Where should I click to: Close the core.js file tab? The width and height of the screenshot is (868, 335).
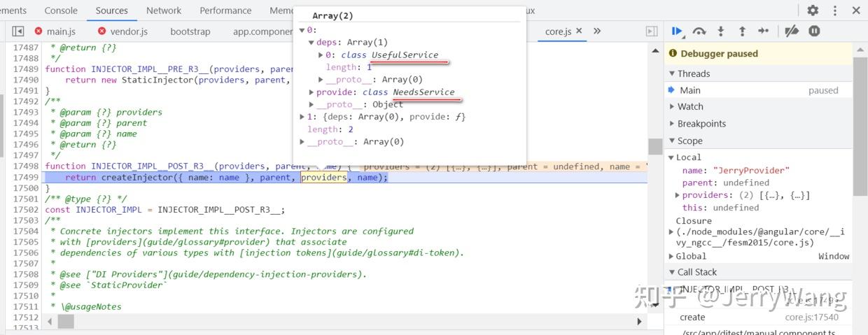(x=579, y=31)
